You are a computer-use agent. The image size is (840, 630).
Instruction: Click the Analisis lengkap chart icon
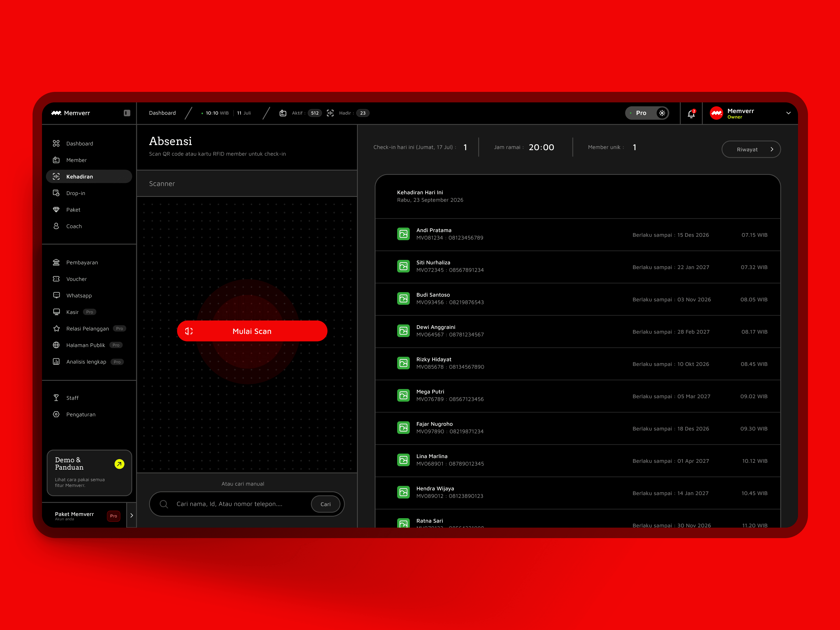[x=56, y=361]
